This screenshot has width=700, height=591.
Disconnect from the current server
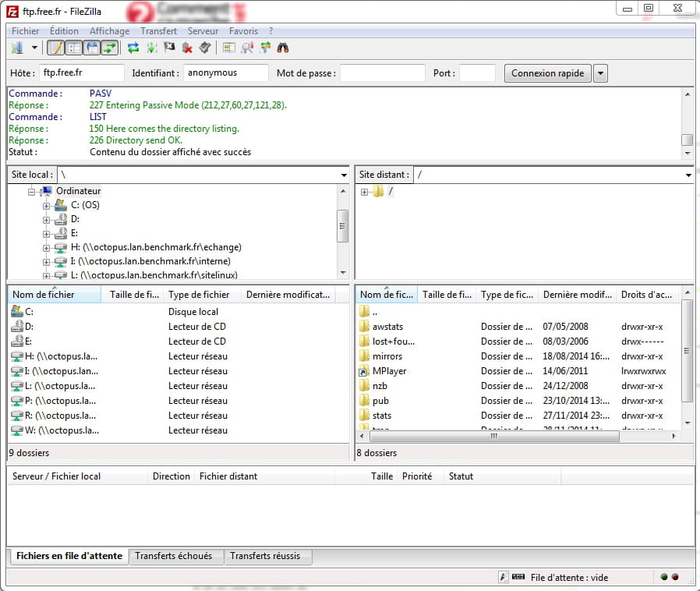click(187, 48)
